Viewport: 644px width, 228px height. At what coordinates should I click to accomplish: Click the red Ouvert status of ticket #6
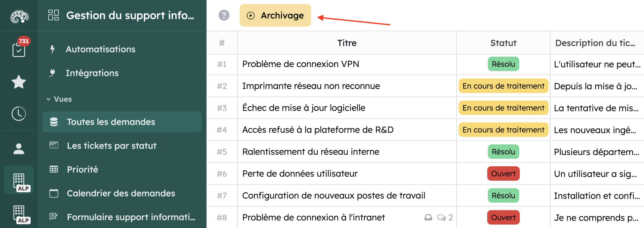point(503,174)
